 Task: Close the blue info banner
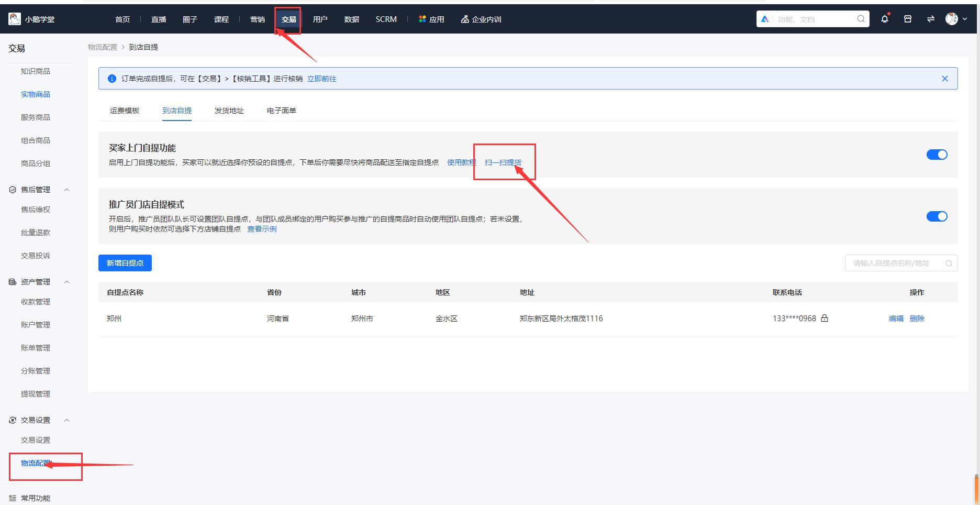coord(945,79)
